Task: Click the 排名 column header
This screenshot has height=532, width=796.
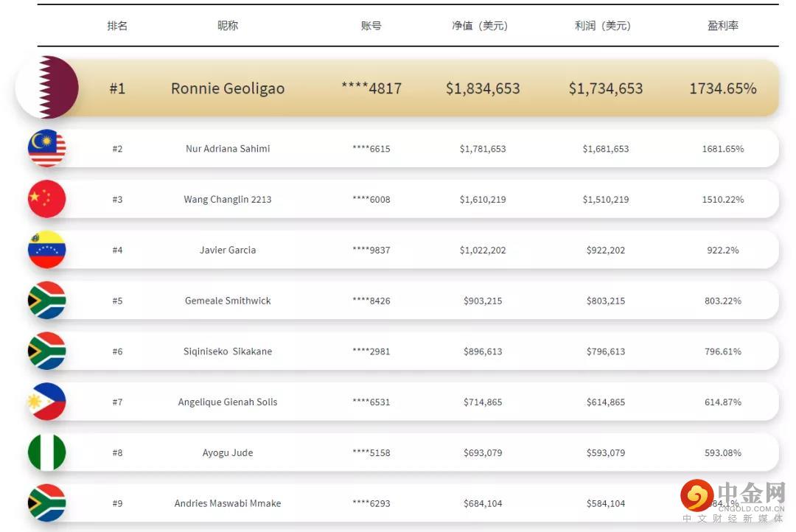Action: click(117, 26)
